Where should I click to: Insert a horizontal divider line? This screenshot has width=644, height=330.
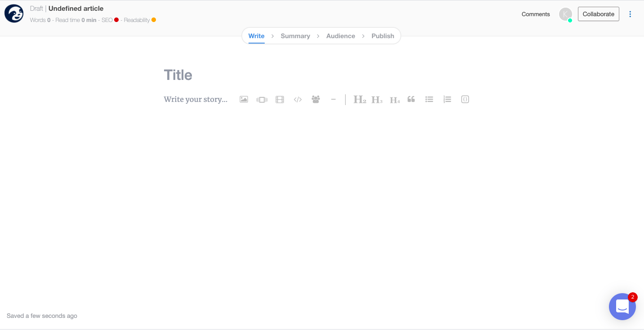(x=333, y=99)
